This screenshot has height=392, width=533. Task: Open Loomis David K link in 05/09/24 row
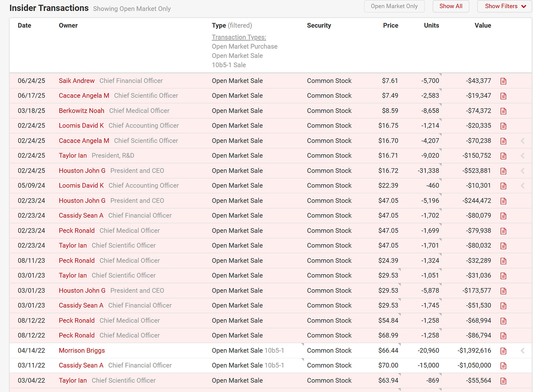point(81,186)
